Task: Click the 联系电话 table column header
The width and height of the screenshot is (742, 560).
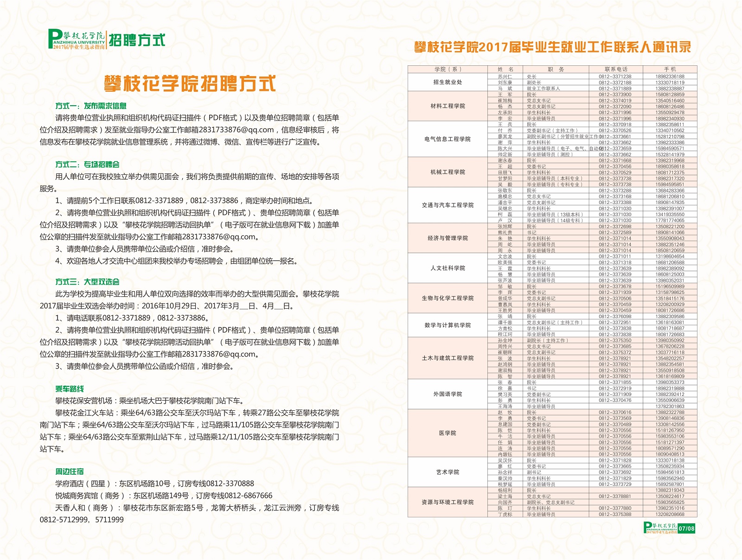Action: click(x=615, y=70)
